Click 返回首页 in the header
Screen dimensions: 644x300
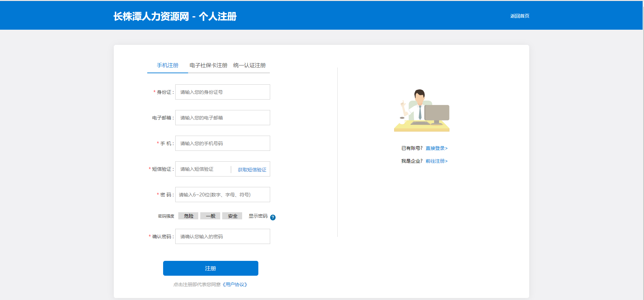(x=520, y=16)
